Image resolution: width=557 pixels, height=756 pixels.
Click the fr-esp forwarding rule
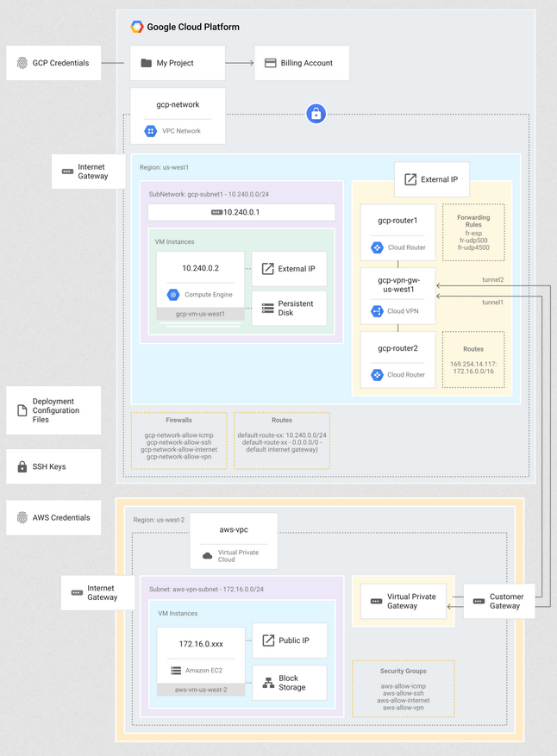(x=473, y=234)
